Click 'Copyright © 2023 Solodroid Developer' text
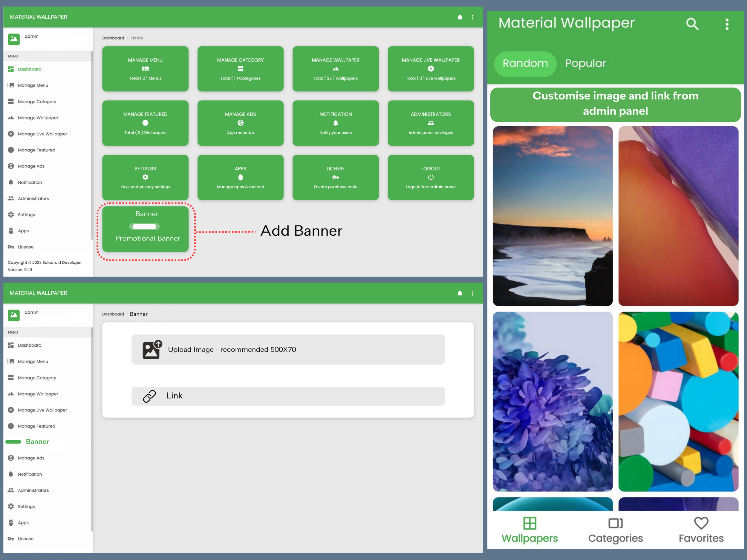The image size is (747, 560). tap(45, 263)
